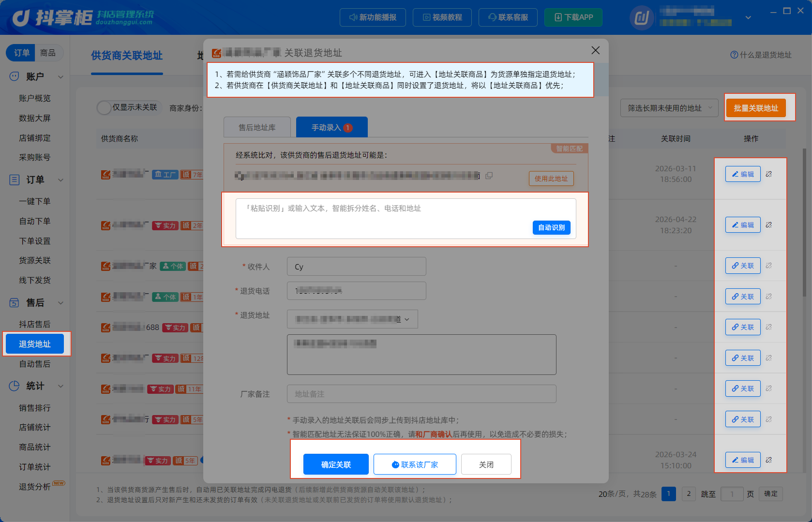Viewport: 812px width, 522px height.
Task: Open 下单设置 in sidebar
Action: pyautogui.click(x=35, y=241)
